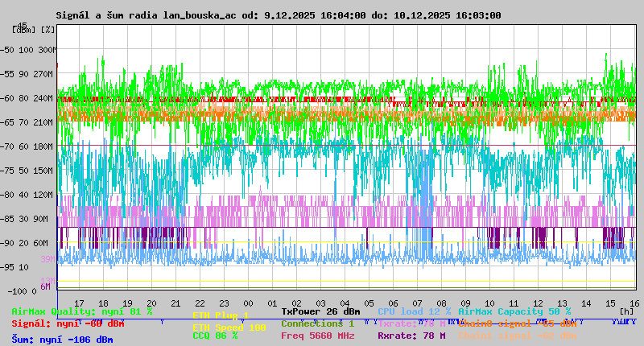Select the Connections 1 legend label

317,323
